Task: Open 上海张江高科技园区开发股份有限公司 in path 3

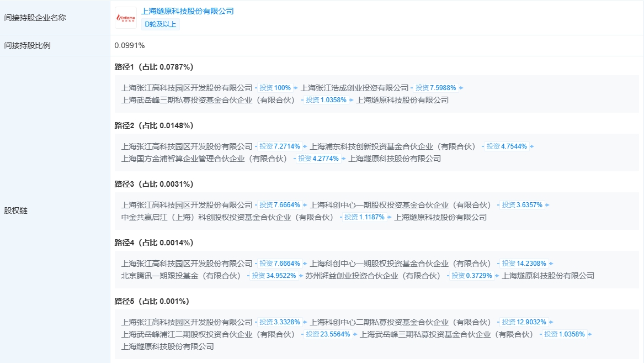Action: point(187,205)
